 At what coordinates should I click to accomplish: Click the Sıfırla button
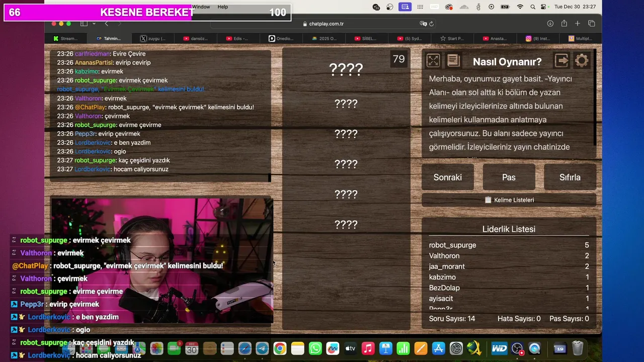(x=570, y=177)
